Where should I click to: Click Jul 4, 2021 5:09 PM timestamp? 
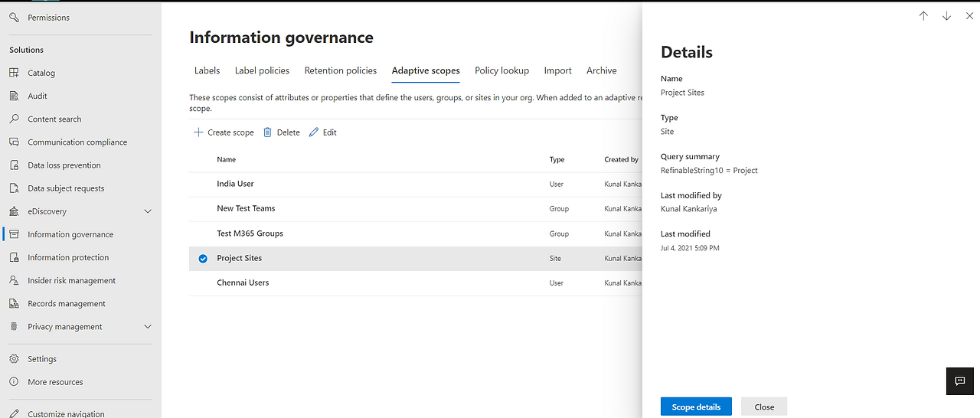[690, 248]
